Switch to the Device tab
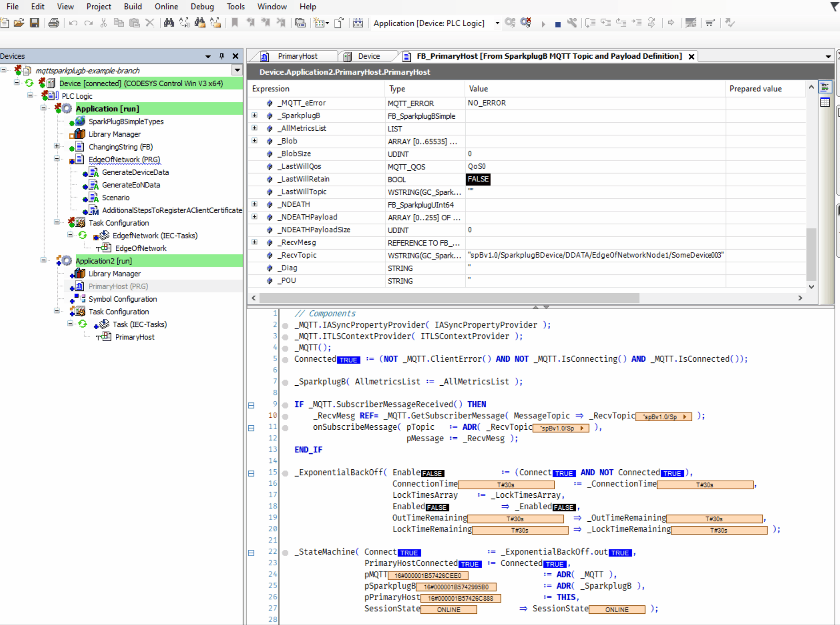 click(x=369, y=56)
